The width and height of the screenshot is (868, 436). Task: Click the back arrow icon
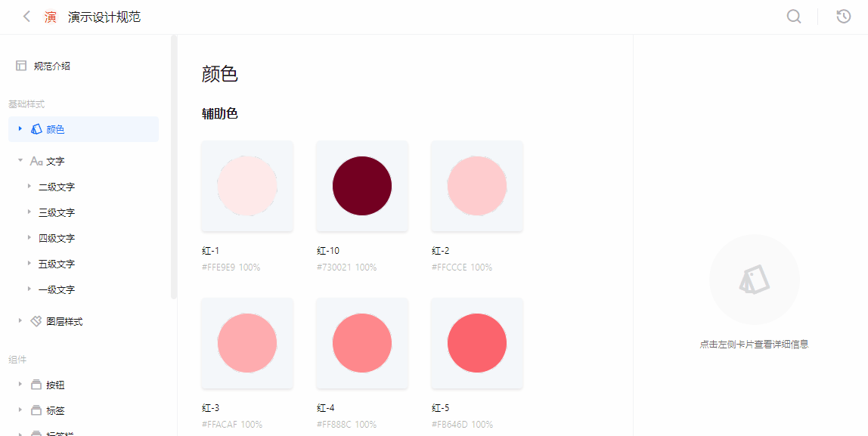point(26,17)
